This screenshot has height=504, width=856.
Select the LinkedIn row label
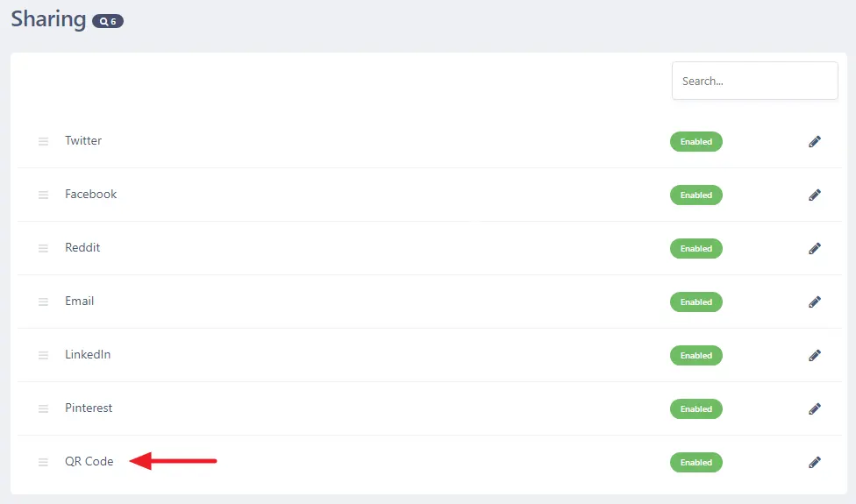(88, 354)
